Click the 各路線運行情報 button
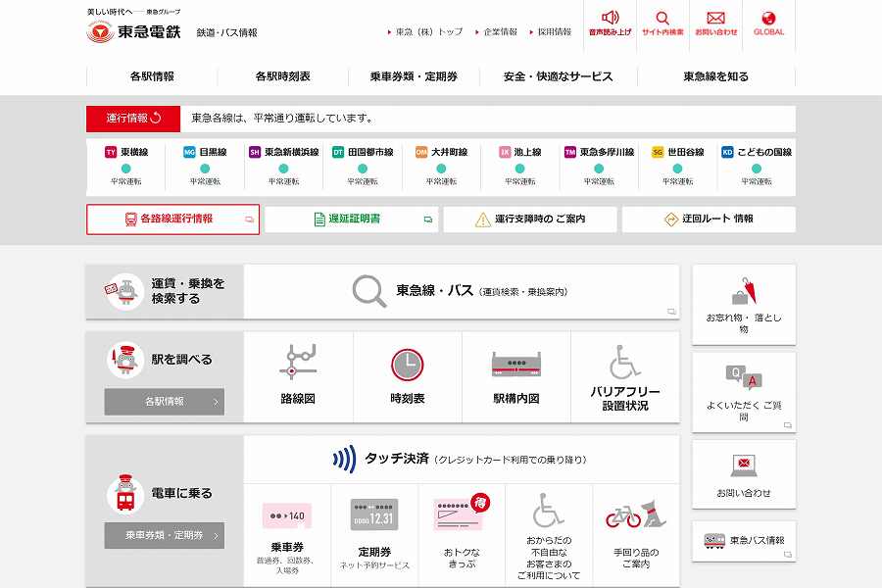Viewport: 882px width, 588px height. [x=172, y=219]
